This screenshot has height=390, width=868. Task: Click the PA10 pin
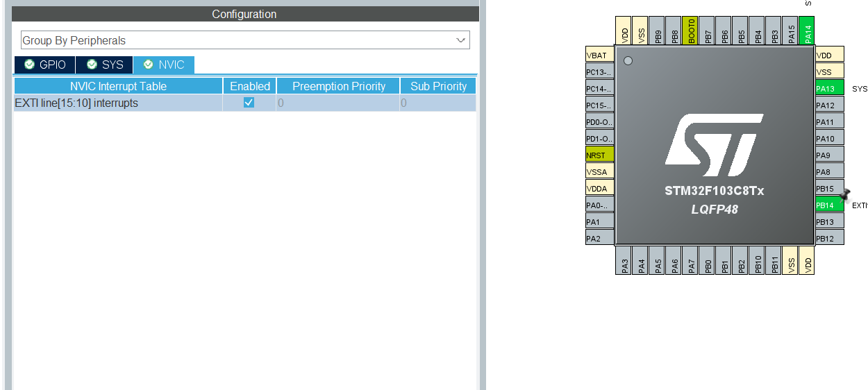click(x=830, y=138)
